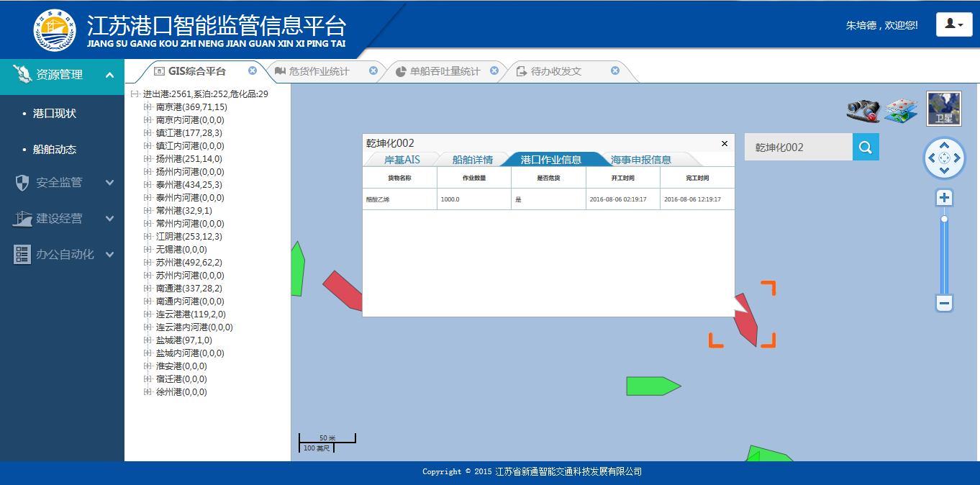The image size is (980, 485).
Task: Click the map zoom slider handle
Action: tap(945, 219)
